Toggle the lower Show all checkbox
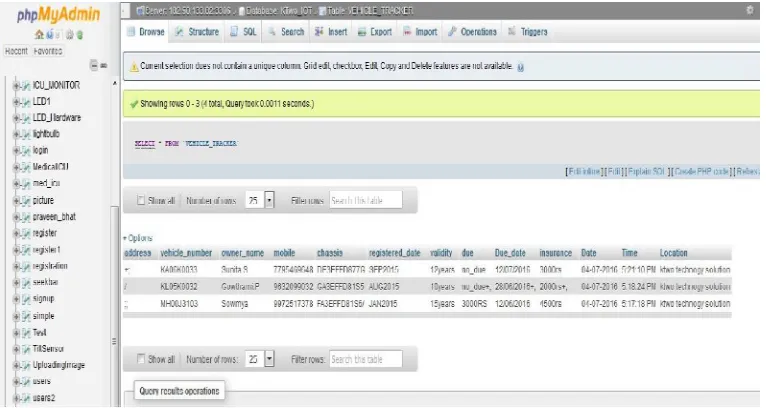The width and height of the screenshot is (766, 408). pyautogui.click(x=141, y=359)
